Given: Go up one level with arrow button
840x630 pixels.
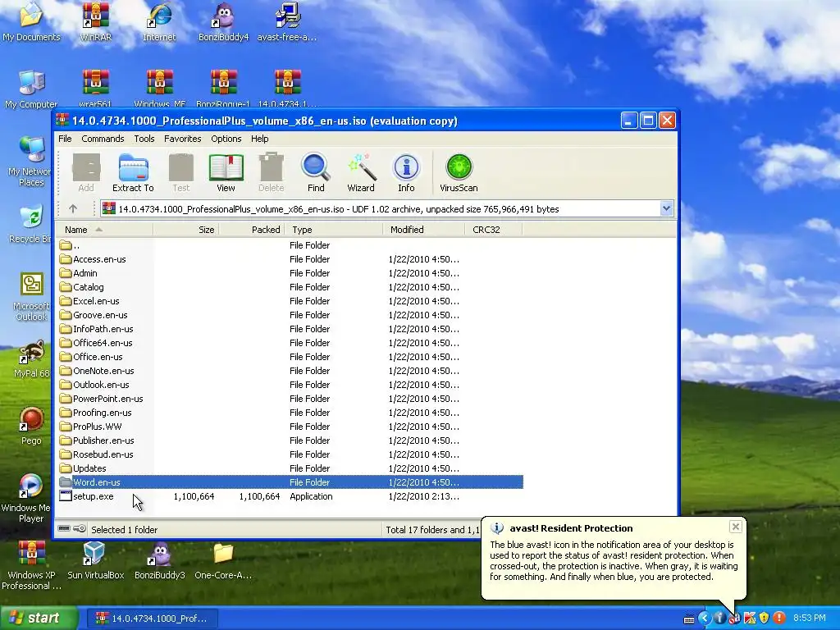Looking at the screenshot, I should point(73,209).
